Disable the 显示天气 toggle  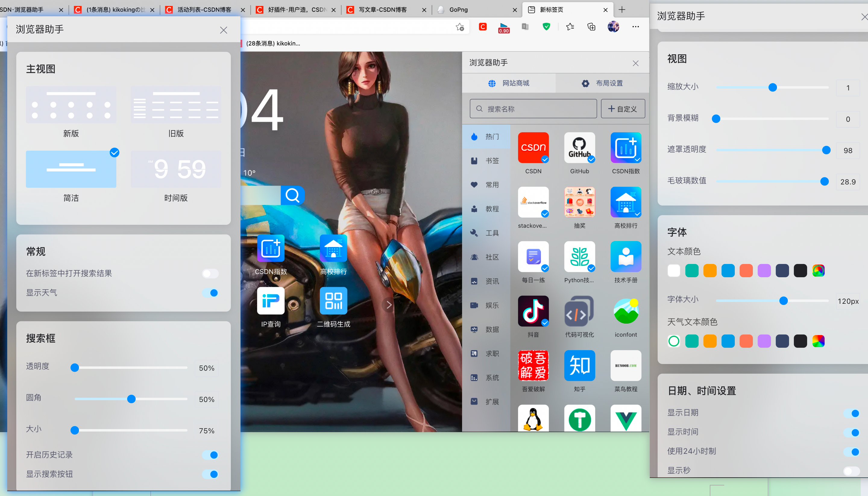(210, 293)
